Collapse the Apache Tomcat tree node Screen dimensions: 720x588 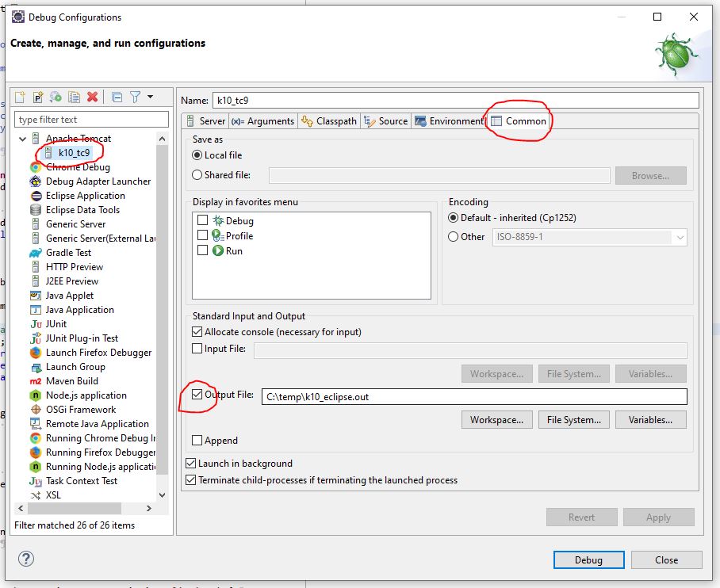click(22, 139)
